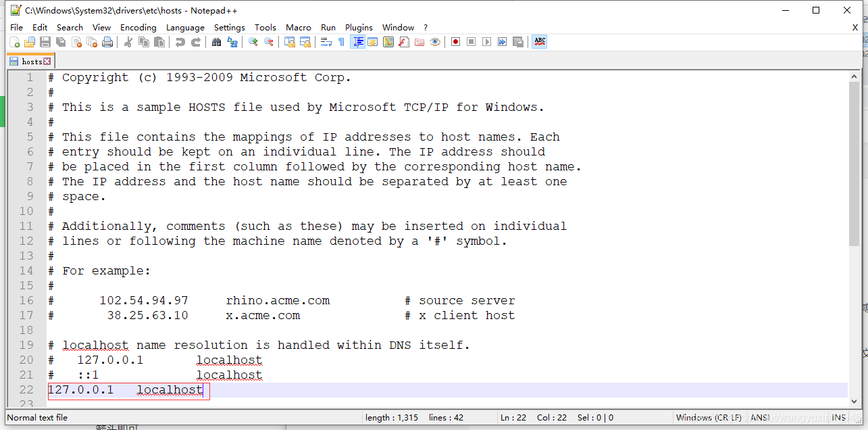Open the ? help menu
Viewport: 868px width, 430px height.
tap(426, 28)
